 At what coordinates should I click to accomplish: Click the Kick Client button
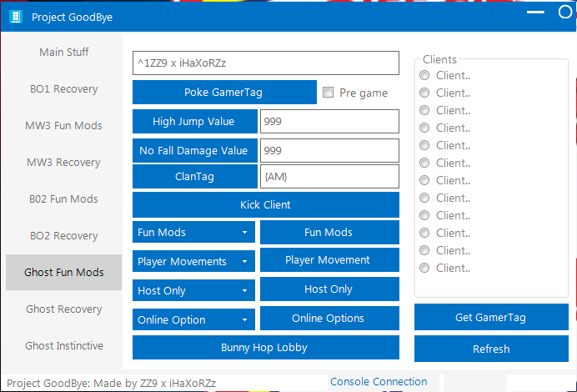pos(265,204)
